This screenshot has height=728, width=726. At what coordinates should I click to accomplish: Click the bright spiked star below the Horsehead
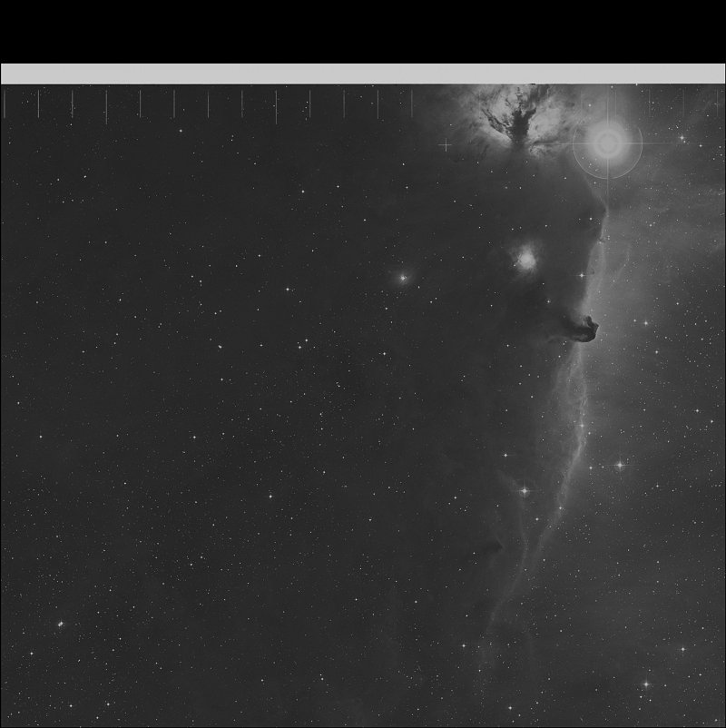(x=524, y=491)
